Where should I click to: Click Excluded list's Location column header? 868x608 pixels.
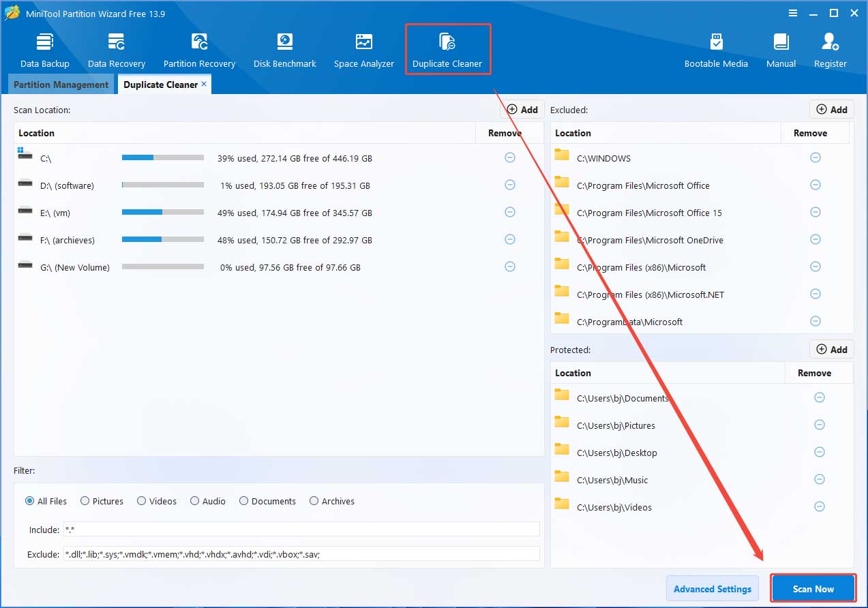click(x=666, y=133)
